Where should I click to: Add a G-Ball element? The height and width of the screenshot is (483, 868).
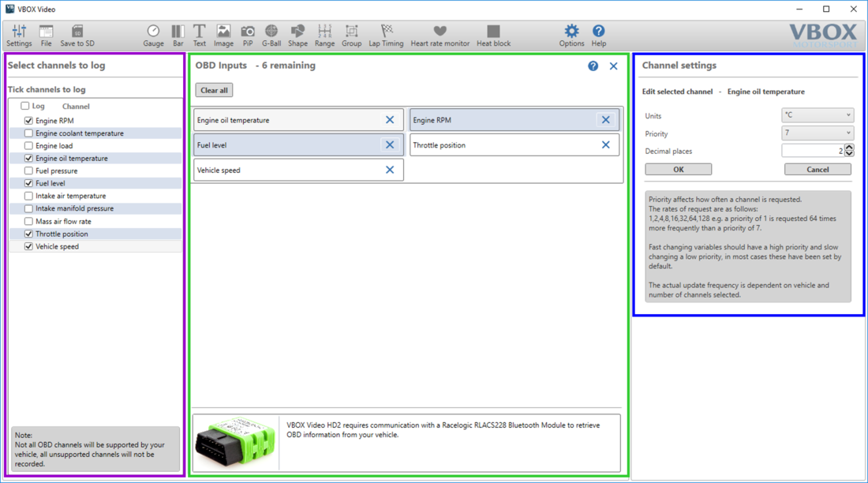click(271, 36)
